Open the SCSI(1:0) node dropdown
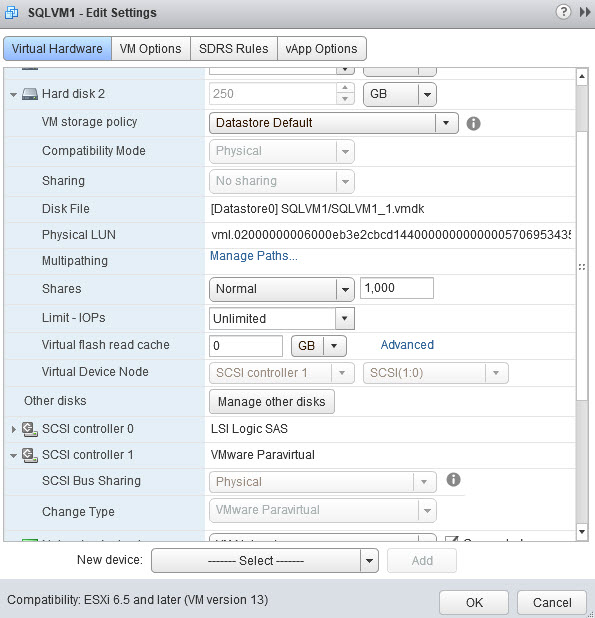595x618 pixels. coord(435,373)
